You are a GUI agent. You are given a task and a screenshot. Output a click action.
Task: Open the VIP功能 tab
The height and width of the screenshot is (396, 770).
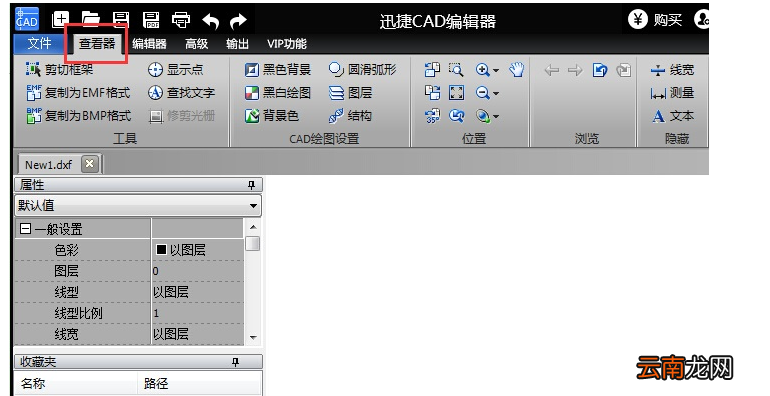tap(287, 44)
